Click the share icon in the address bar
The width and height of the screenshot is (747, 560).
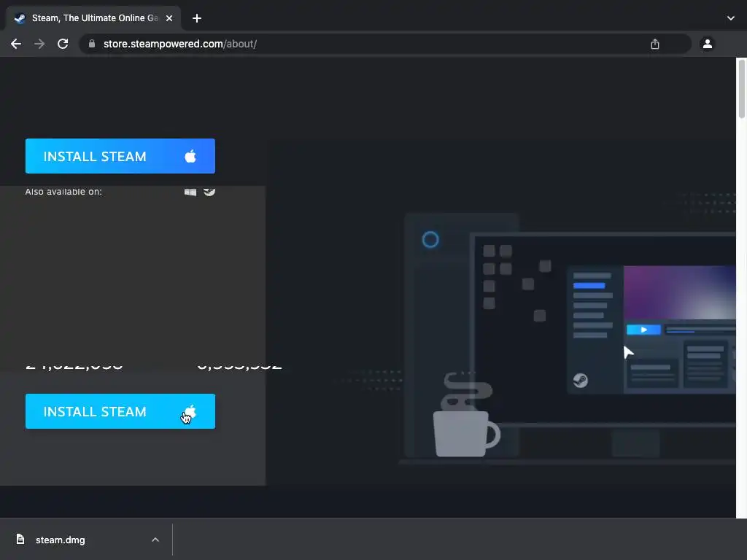pyautogui.click(x=655, y=44)
